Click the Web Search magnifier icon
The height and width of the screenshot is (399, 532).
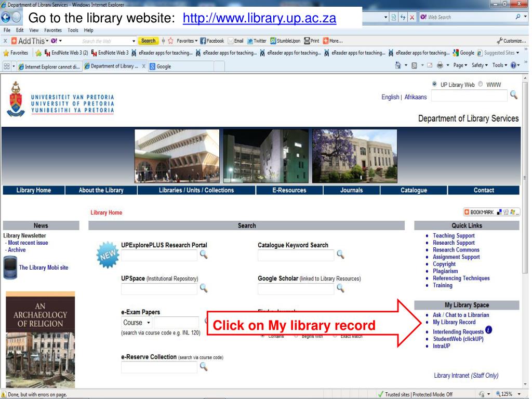point(518,17)
